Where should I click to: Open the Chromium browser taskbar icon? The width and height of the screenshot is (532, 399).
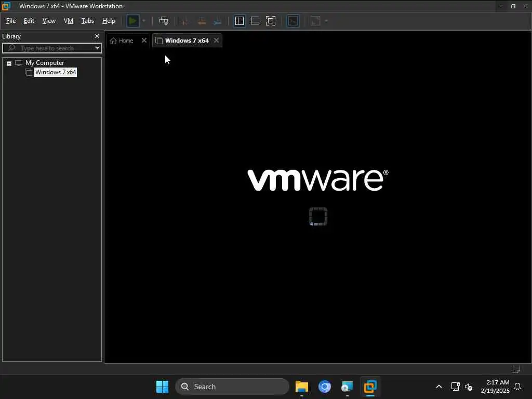[x=325, y=387]
